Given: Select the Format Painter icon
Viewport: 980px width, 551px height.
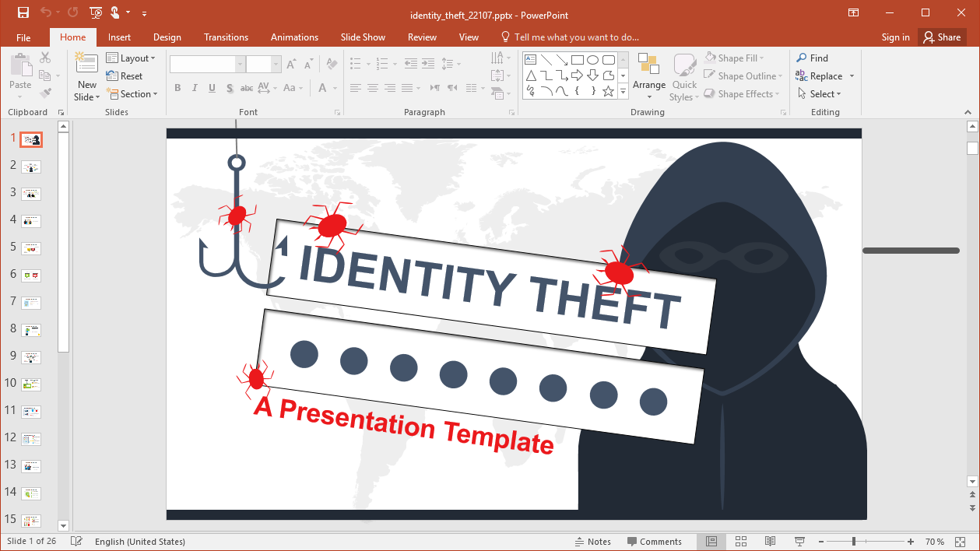Looking at the screenshot, I should pyautogui.click(x=45, y=93).
